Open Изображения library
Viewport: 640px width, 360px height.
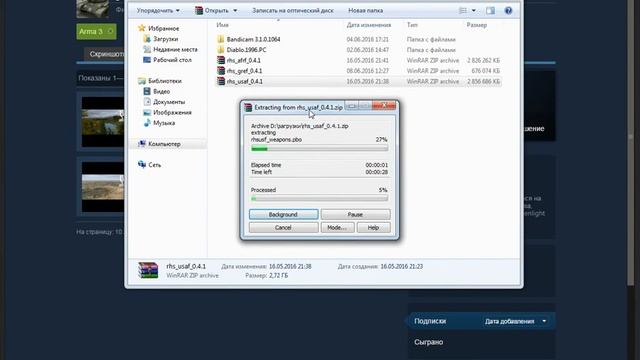click(172, 112)
